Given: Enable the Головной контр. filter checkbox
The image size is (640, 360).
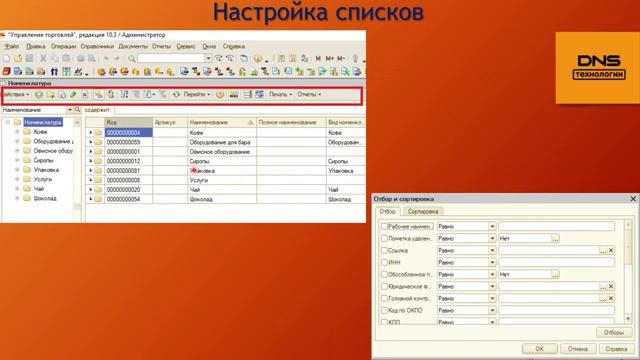Looking at the screenshot, I should [x=384, y=298].
